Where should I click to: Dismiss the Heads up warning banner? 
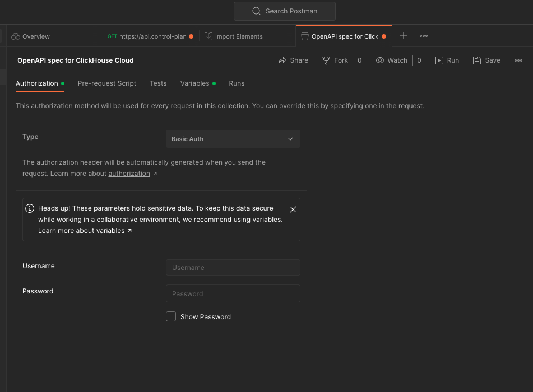[x=293, y=209]
